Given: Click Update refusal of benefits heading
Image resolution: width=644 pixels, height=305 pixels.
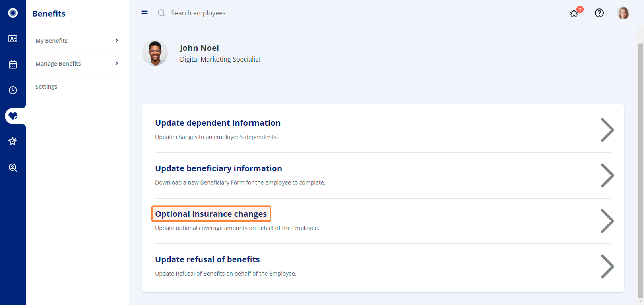Looking at the screenshot, I should coord(207,259).
